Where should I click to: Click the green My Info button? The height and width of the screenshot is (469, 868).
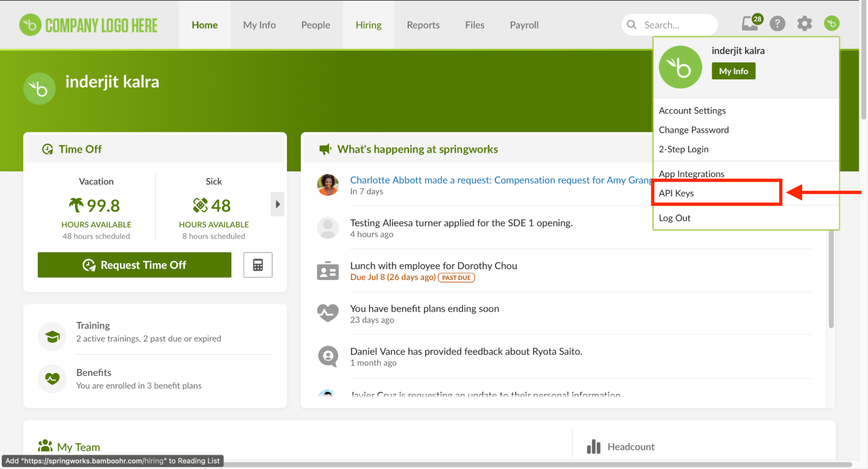(x=733, y=71)
